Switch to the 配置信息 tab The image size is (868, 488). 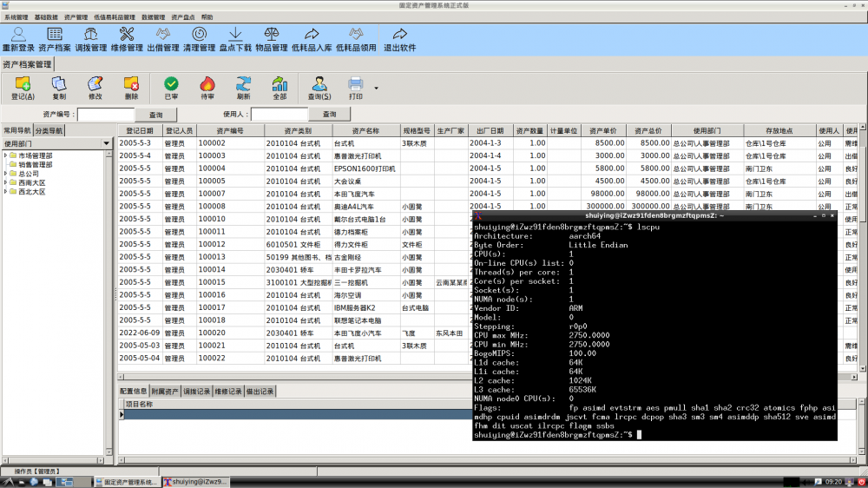(x=134, y=392)
